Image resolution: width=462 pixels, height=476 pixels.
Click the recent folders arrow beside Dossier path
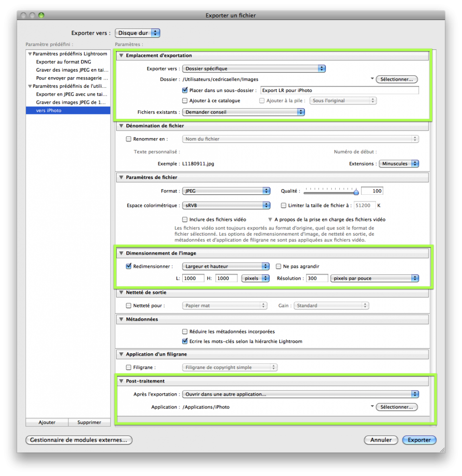pyautogui.click(x=372, y=79)
